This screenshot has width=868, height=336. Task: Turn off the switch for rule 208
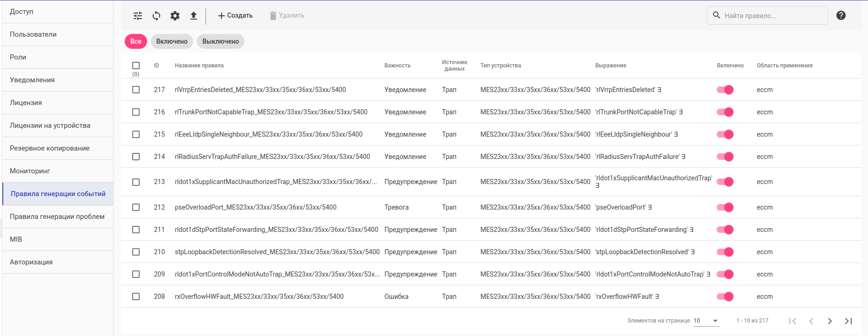click(x=725, y=296)
